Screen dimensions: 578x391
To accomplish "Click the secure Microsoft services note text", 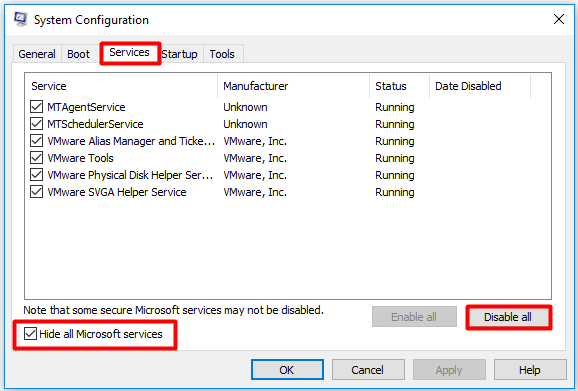I will coord(174,310).
